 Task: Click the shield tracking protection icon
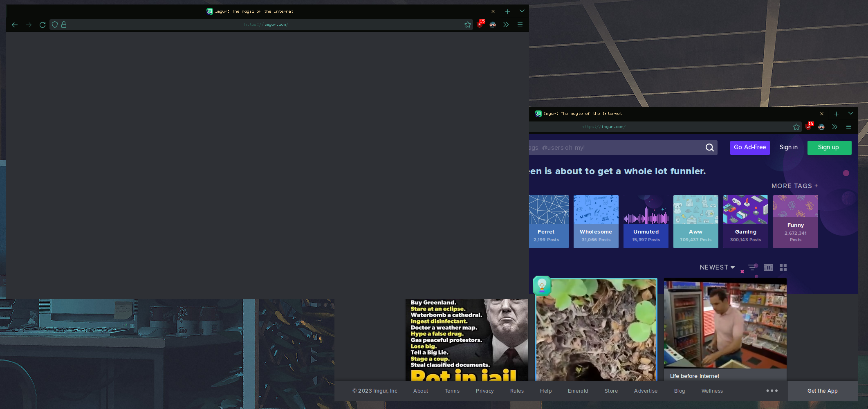[x=55, y=25]
